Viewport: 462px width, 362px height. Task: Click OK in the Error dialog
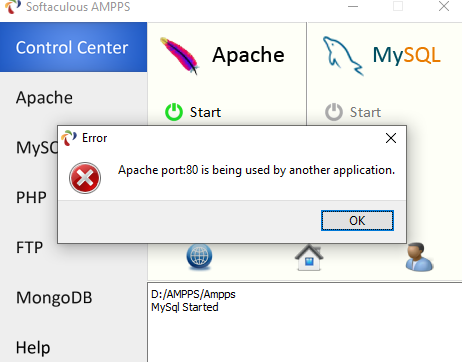(x=357, y=220)
